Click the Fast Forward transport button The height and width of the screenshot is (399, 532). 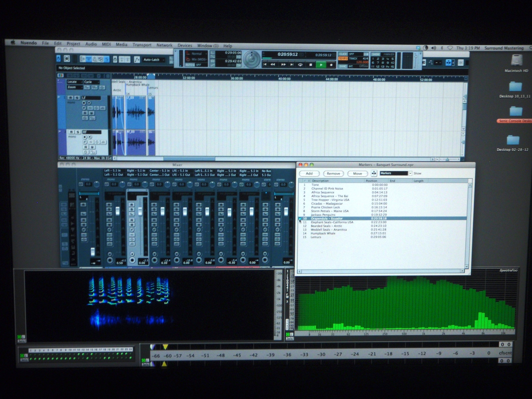point(283,65)
